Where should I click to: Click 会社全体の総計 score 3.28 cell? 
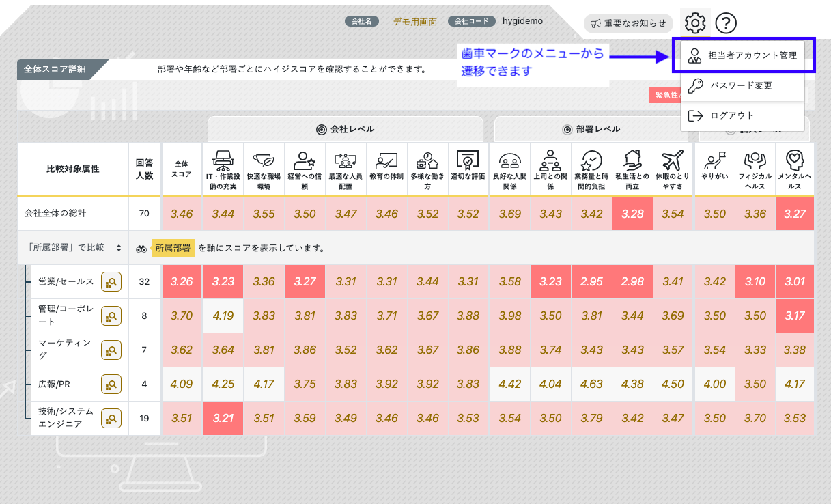[x=632, y=214]
